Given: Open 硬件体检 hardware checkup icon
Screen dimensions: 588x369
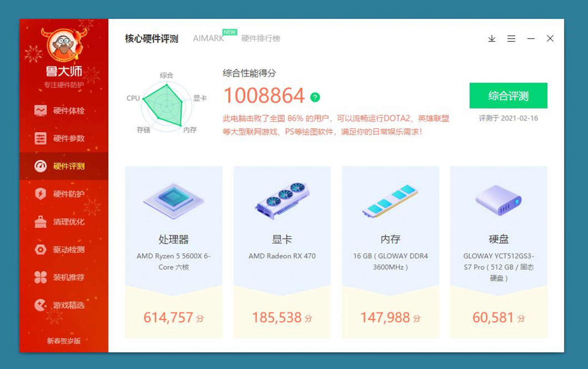Looking at the screenshot, I should point(40,111).
